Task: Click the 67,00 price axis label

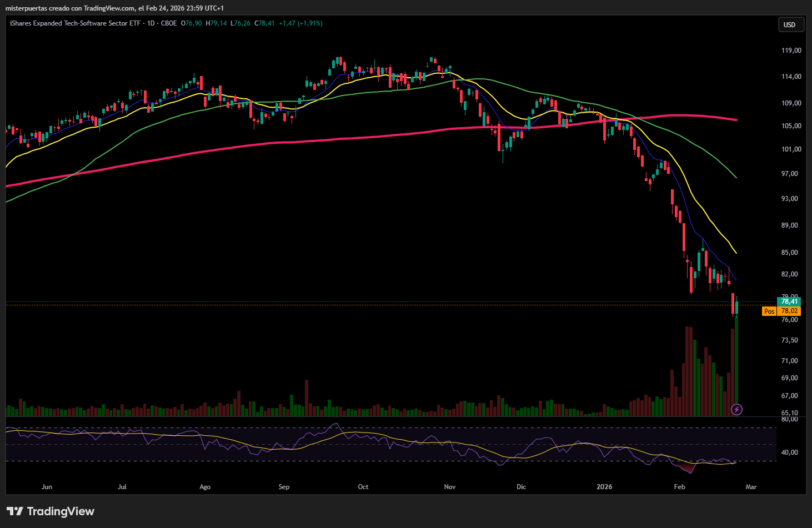Action: coord(789,396)
